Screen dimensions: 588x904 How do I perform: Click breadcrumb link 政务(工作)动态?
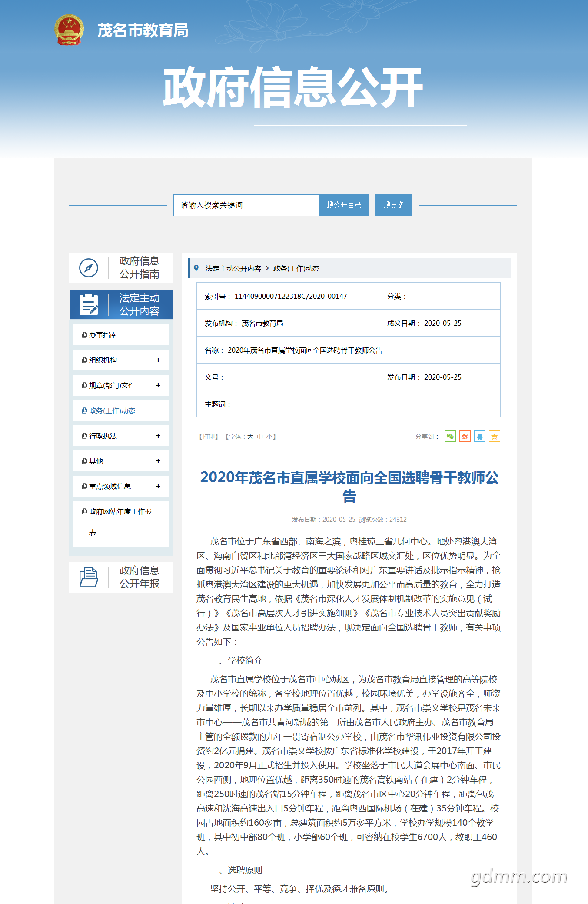(x=296, y=268)
